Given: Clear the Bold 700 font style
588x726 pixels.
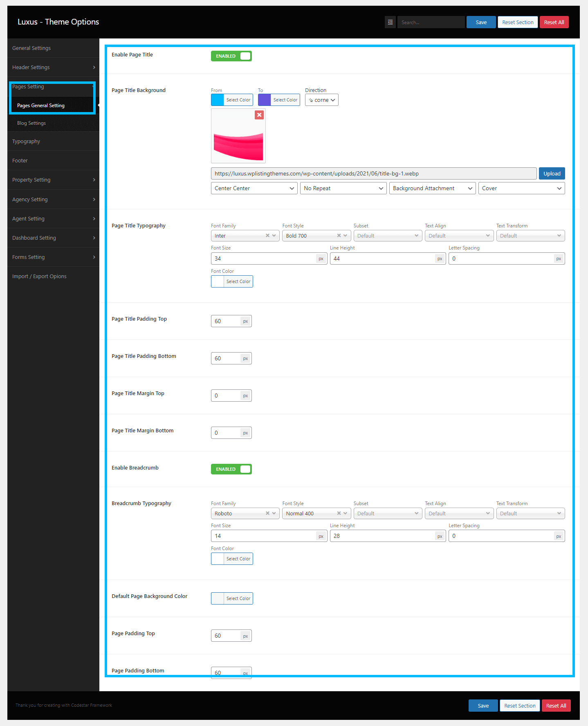Looking at the screenshot, I should [339, 236].
